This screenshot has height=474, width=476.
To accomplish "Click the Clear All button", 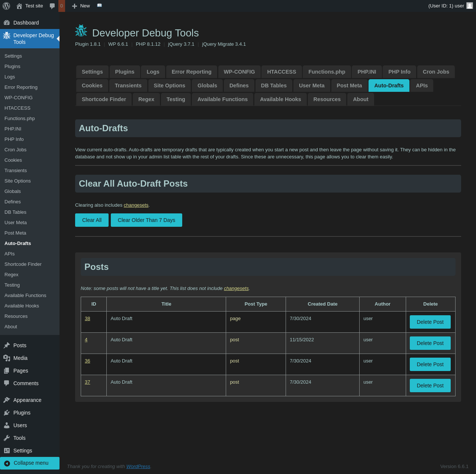I will click(x=92, y=220).
